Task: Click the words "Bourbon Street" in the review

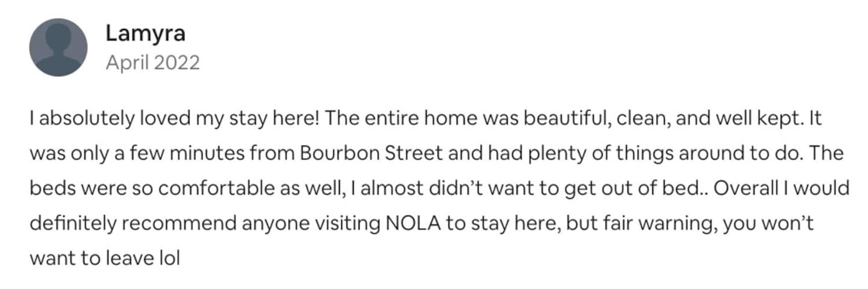Action: coord(371,153)
